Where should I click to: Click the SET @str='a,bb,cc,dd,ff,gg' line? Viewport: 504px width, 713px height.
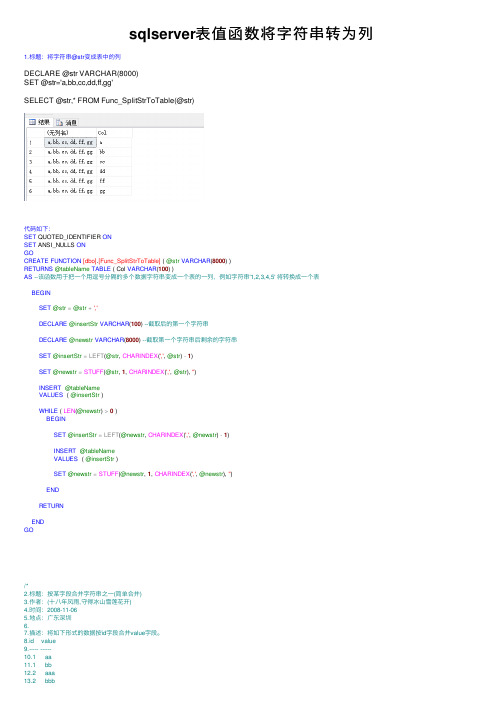(x=68, y=82)
